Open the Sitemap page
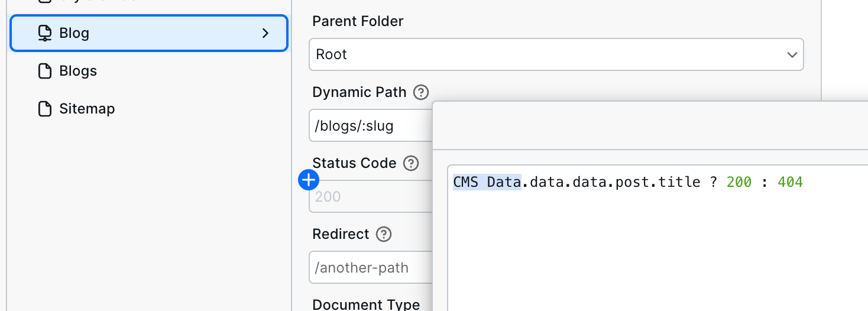868x311 pixels. coord(87,109)
